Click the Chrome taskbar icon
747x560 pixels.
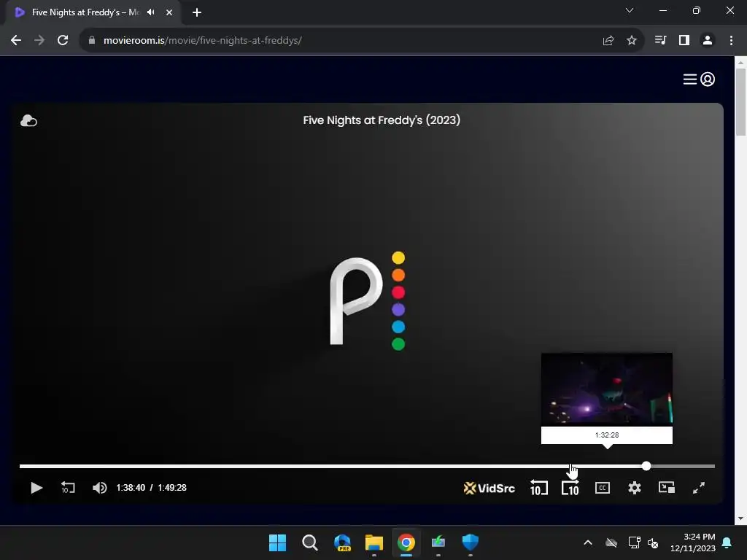click(406, 542)
